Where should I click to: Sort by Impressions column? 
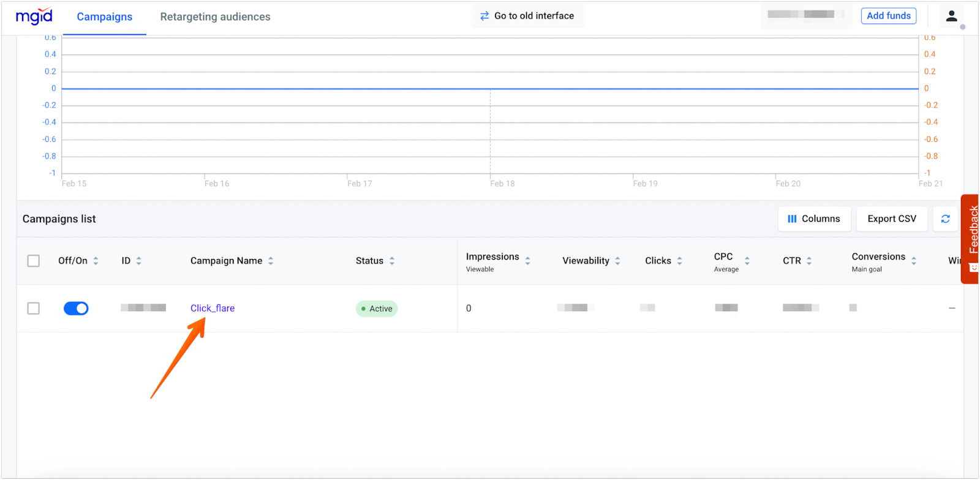527,261
